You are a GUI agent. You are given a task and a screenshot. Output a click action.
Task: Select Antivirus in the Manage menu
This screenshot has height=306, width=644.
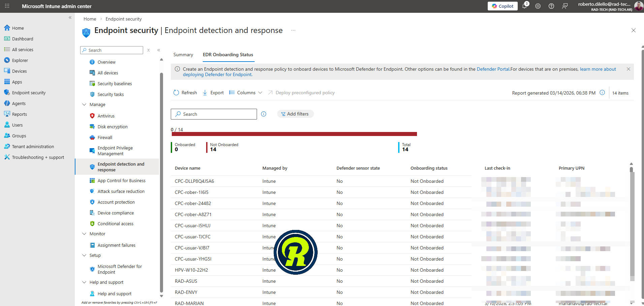(106, 116)
